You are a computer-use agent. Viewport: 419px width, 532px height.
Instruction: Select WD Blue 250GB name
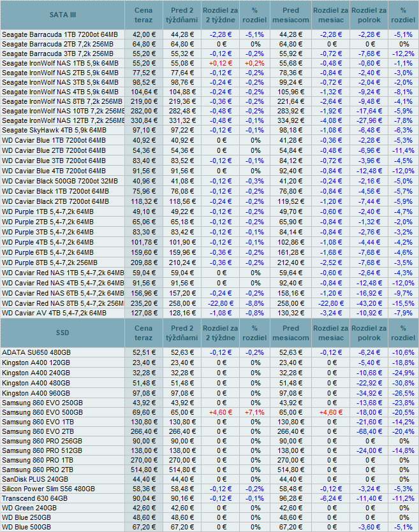[x=27, y=517]
